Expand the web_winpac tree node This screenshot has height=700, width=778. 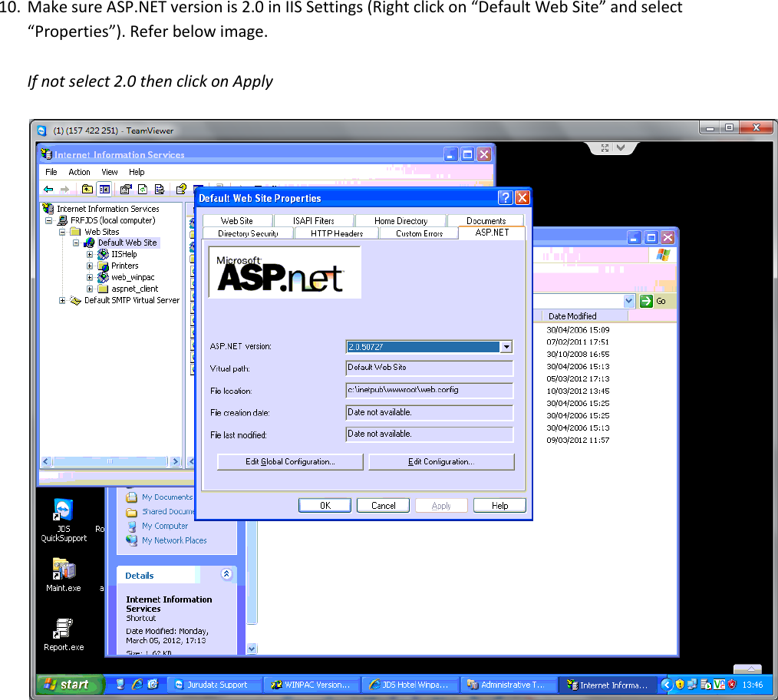(90, 277)
